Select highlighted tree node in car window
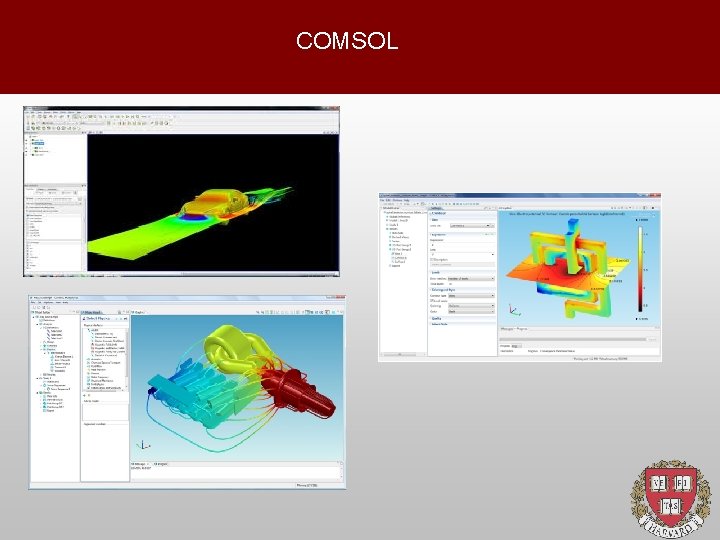Image resolution: width=720 pixels, height=540 pixels. point(38,144)
